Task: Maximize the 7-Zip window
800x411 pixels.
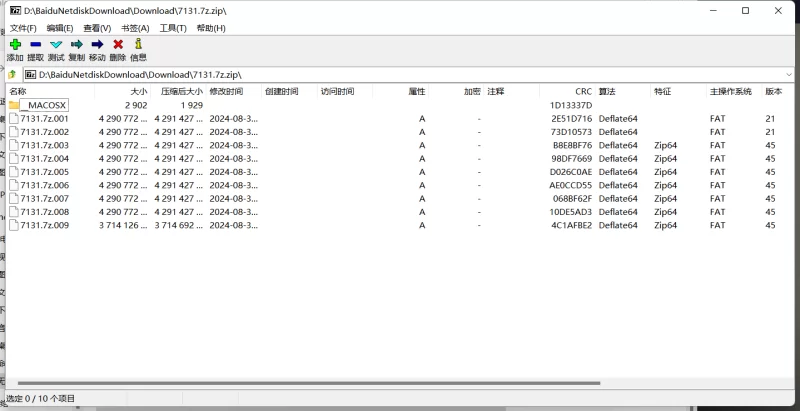Action: tap(745, 10)
